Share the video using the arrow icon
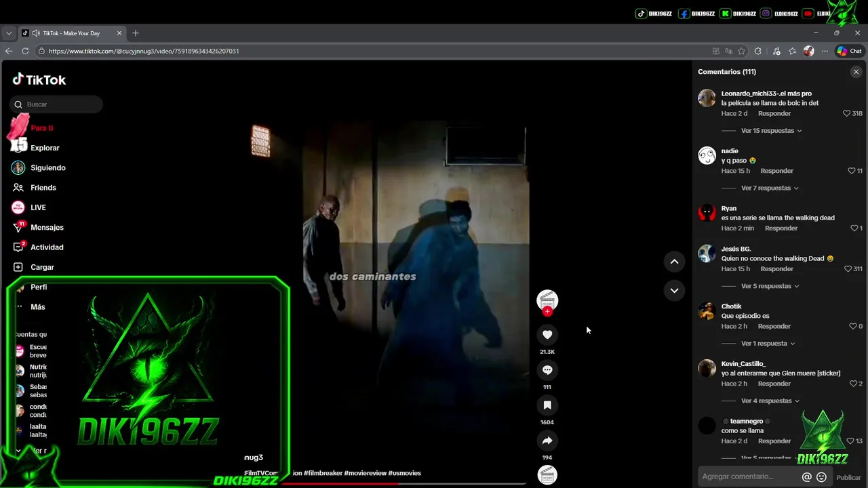The height and width of the screenshot is (488, 868). tap(547, 441)
